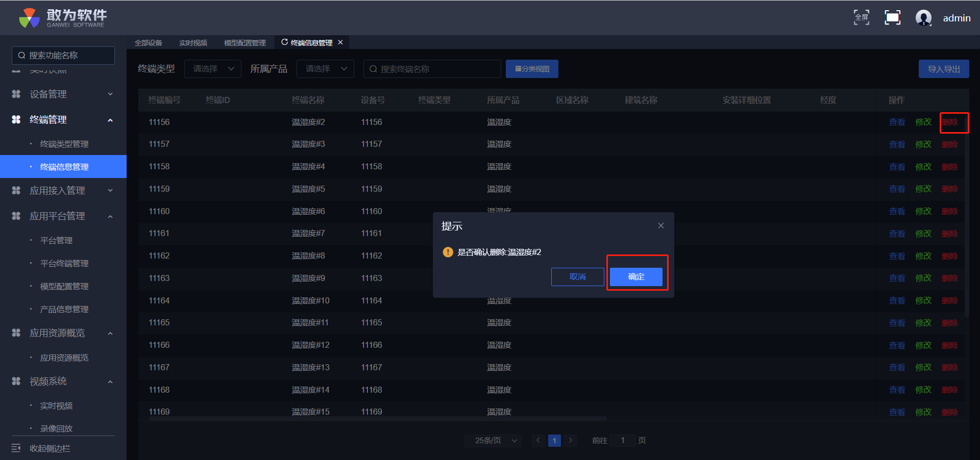Click the 应用平台管理 grid icon
980x460 pixels.
(16, 216)
